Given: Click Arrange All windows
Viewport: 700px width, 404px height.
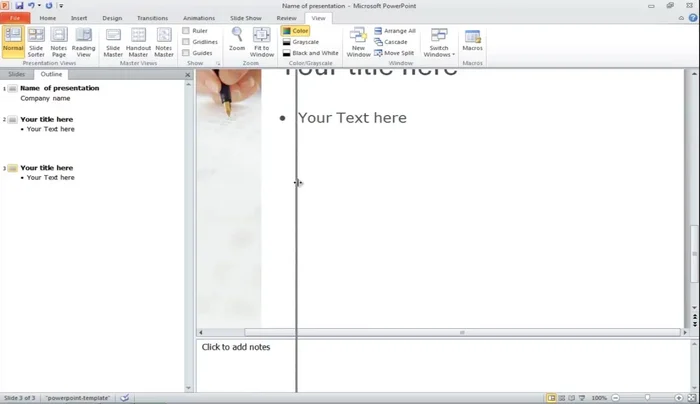Looking at the screenshot, I should (x=396, y=31).
